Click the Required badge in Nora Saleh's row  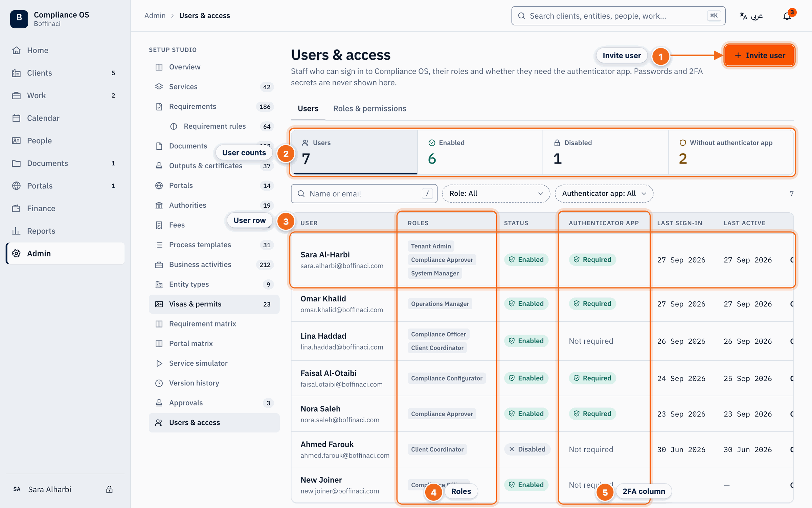[592, 414]
